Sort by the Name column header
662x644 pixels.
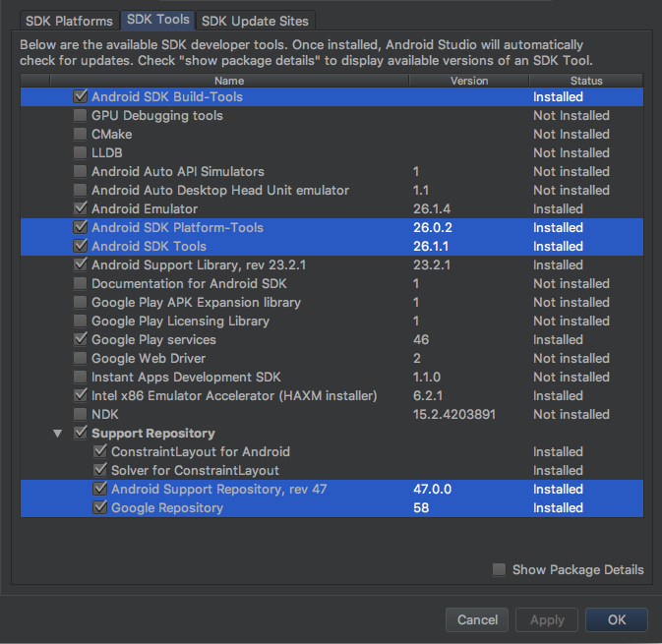tap(229, 81)
